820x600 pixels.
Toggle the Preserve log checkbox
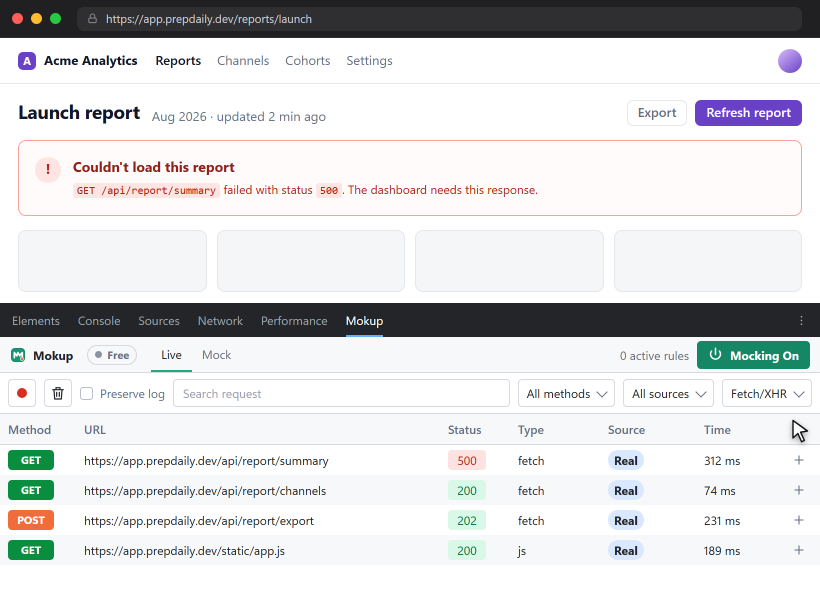[86, 393]
